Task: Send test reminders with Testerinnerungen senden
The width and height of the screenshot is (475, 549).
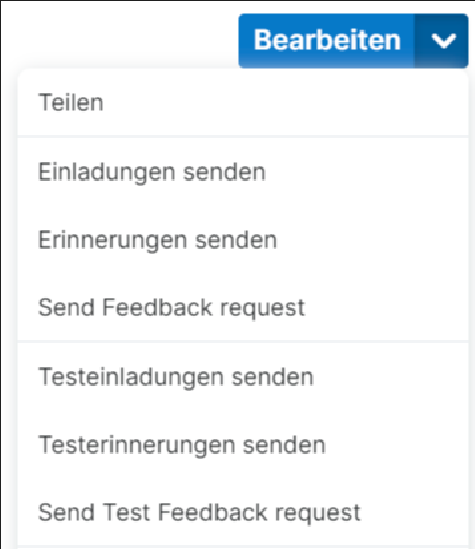Action: coord(243,445)
